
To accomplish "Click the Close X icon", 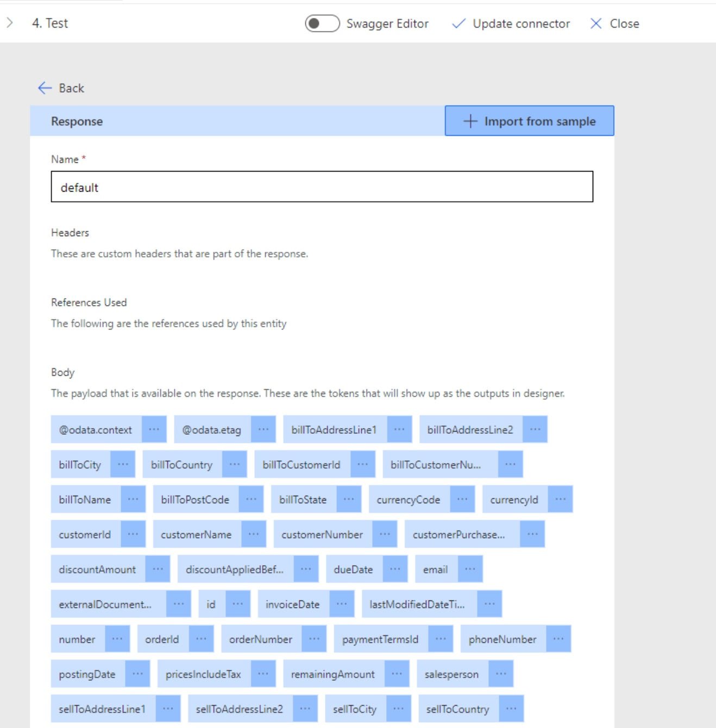I will (x=596, y=23).
